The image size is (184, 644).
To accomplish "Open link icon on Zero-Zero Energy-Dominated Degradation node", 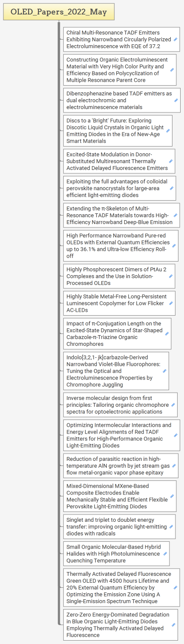I will (173, 625).
